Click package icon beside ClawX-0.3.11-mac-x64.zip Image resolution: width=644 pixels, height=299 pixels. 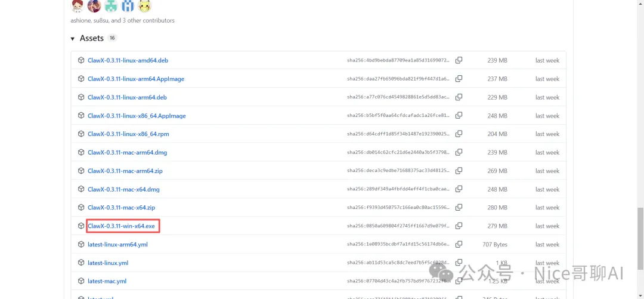pos(81,208)
